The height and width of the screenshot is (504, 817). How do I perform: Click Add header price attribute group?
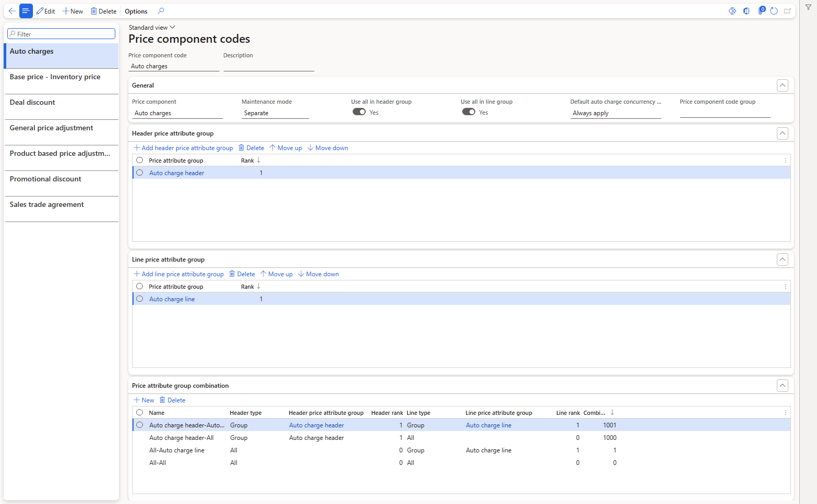[183, 148]
